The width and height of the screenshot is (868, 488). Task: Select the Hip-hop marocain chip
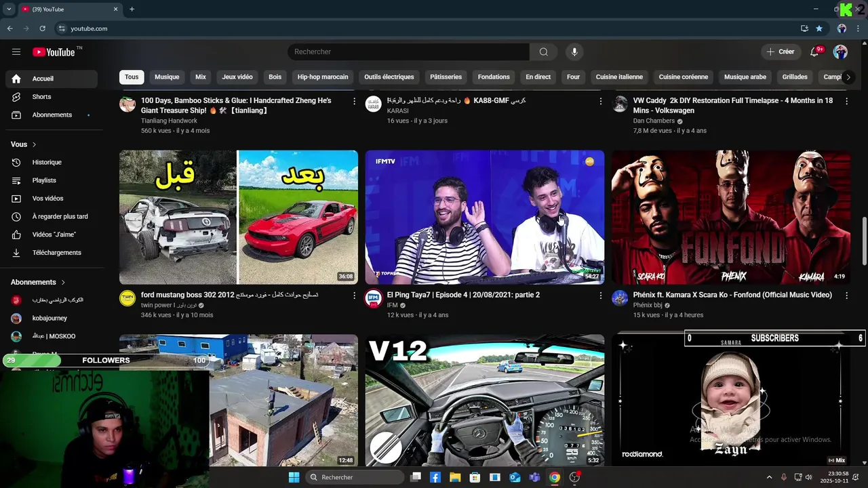(323, 77)
